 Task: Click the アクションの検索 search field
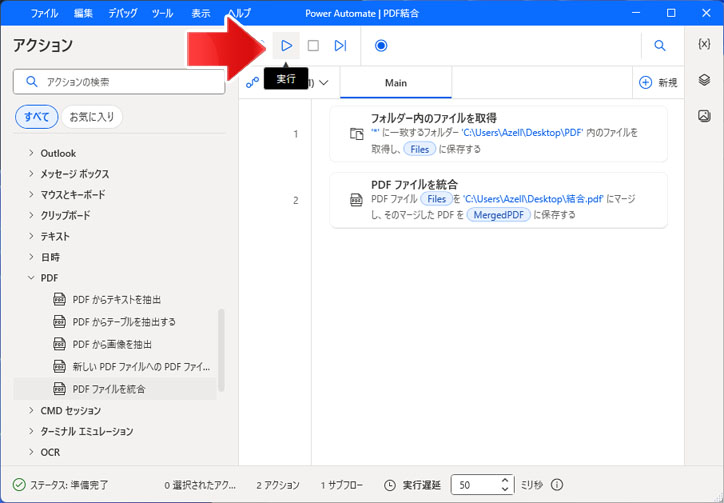[120, 82]
